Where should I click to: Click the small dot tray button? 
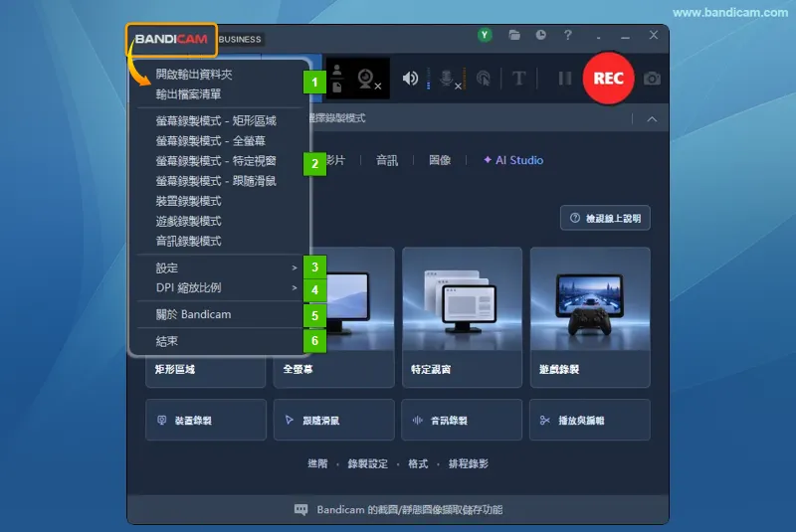(x=599, y=37)
